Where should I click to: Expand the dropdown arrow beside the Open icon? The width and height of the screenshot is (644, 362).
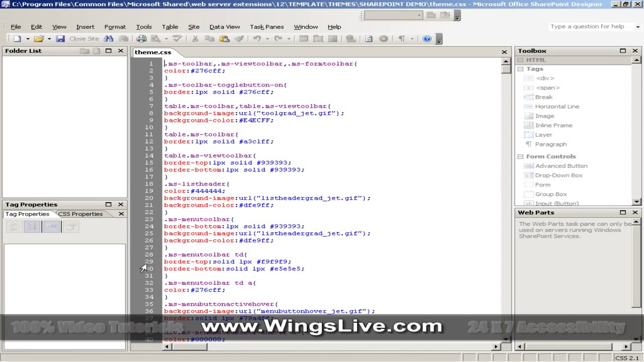click(49, 39)
